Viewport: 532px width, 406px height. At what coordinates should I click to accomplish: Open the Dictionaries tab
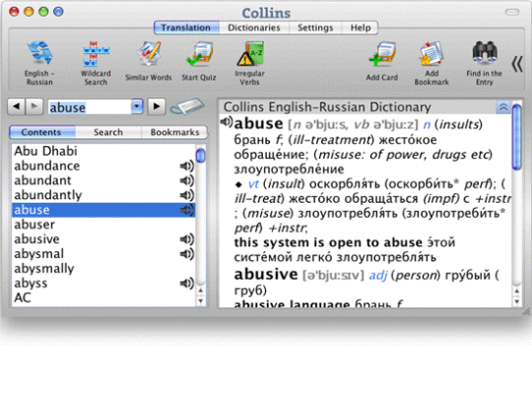tap(254, 28)
